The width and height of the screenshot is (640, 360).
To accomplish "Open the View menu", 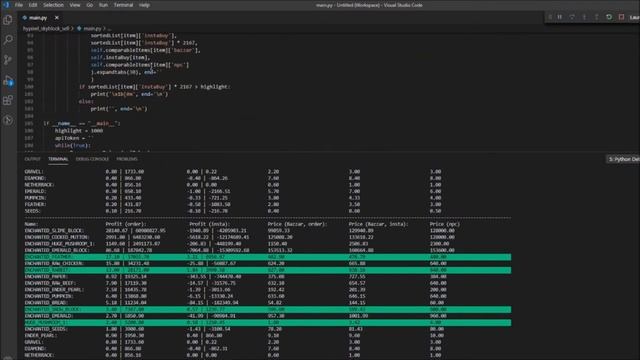I will tap(75, 5).
